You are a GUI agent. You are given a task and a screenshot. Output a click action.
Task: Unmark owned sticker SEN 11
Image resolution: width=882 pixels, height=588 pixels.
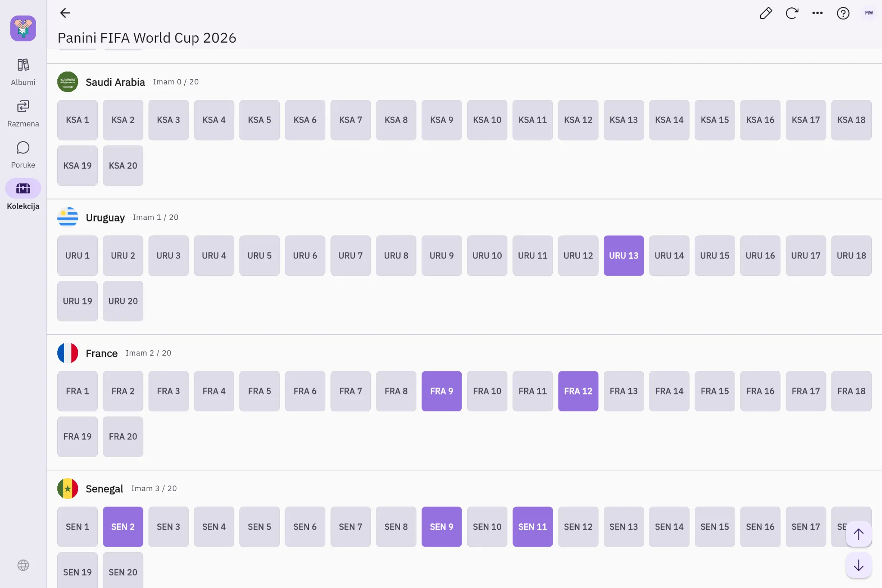pos(532,527)
